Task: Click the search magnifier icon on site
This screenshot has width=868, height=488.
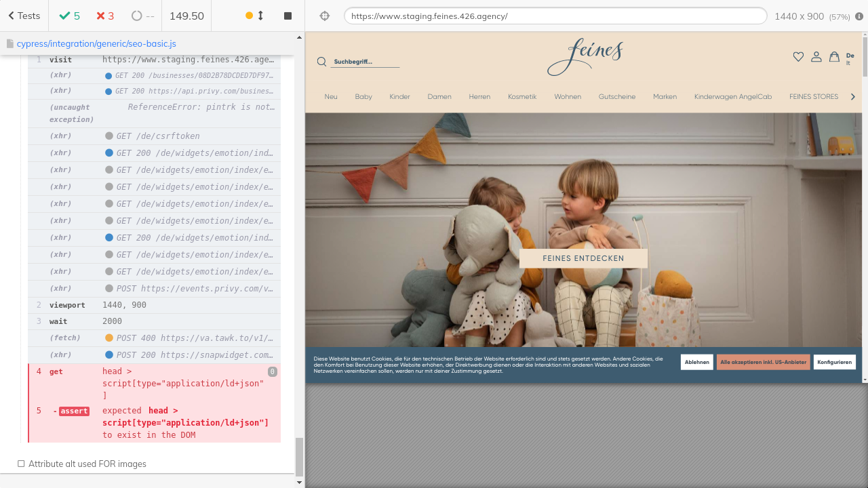Action: tap(321, 62)
